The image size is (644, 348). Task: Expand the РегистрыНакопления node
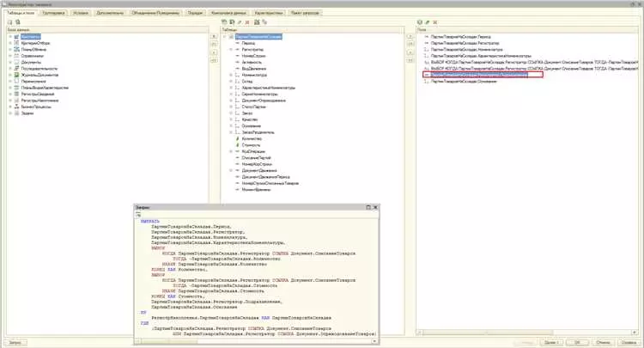coord(10,101)
